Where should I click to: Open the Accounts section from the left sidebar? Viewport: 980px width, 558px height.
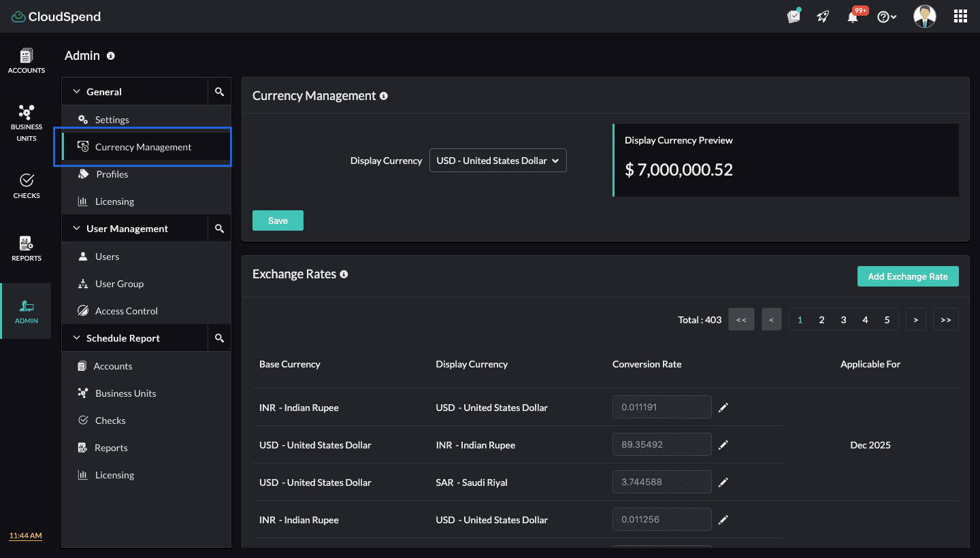pyautogui.click(x=26, y=61)
